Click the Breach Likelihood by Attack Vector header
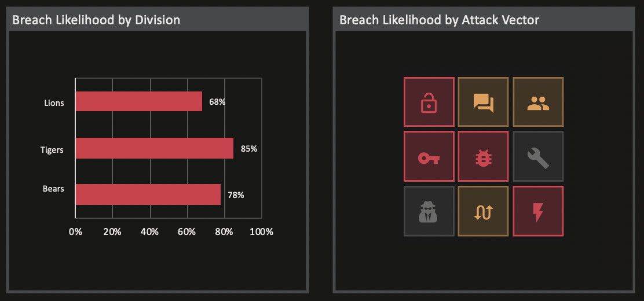The image size is (644, 301). (x=439, y=20)
